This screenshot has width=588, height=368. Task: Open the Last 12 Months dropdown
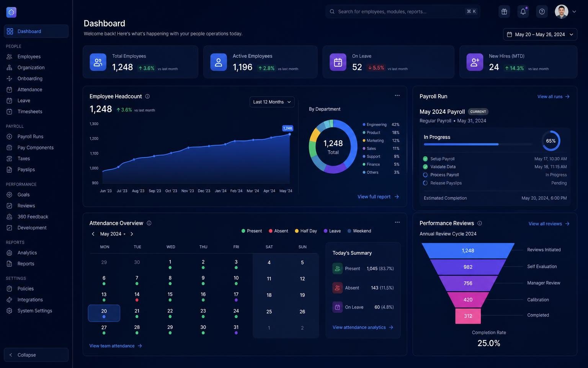[x=272, y=102]
